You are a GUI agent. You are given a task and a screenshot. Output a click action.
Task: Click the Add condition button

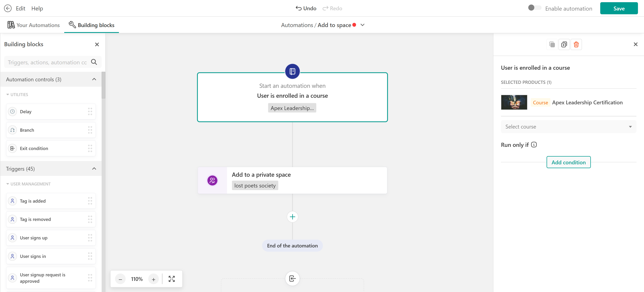[568, 162]
